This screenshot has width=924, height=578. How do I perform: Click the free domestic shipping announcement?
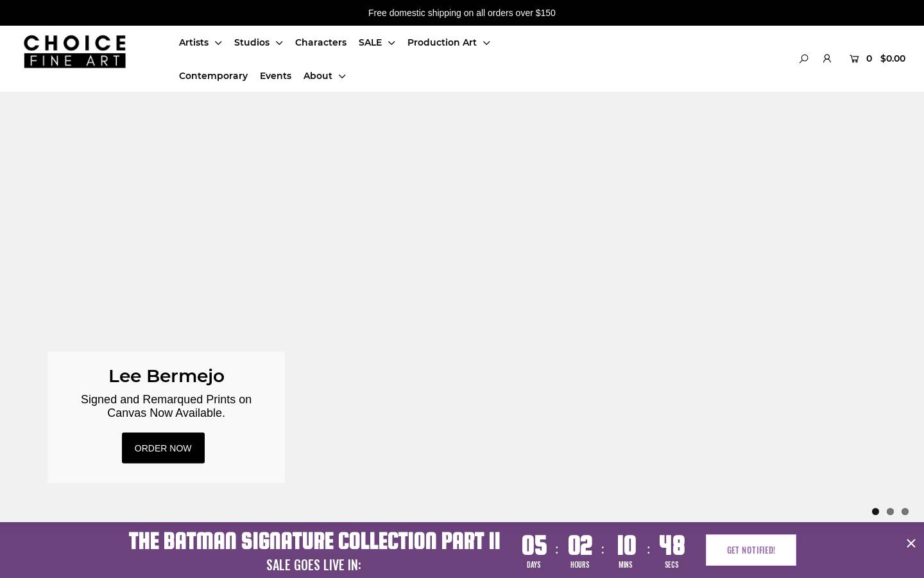[462, 13]
